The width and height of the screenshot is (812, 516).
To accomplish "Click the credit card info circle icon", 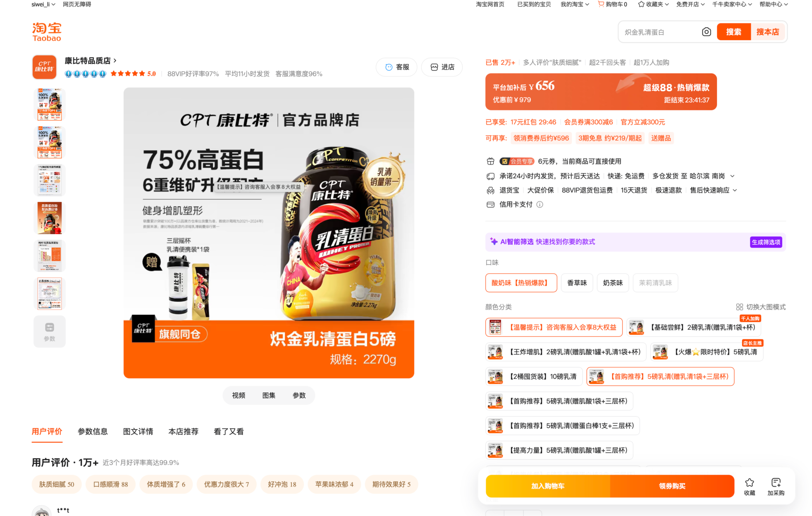I will [540, 204].
